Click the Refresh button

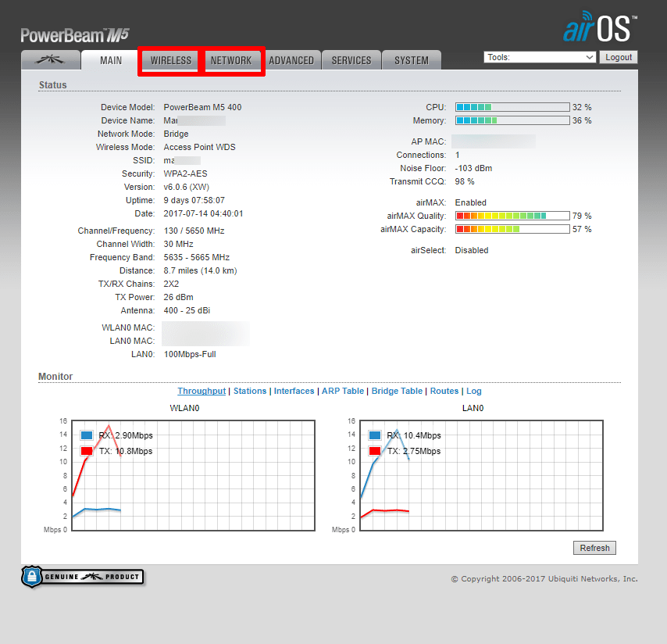[x=594, y=548]
